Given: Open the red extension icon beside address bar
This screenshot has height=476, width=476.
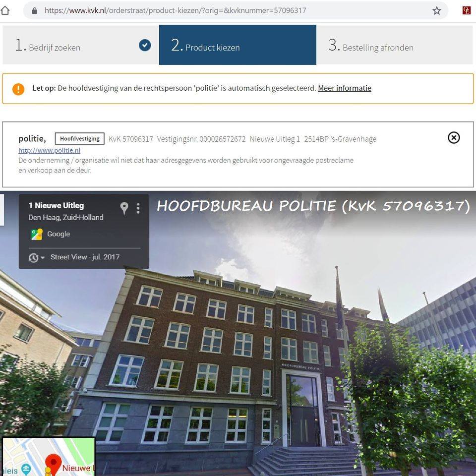Looking at the screenshot, I should (x=466, y=10).
